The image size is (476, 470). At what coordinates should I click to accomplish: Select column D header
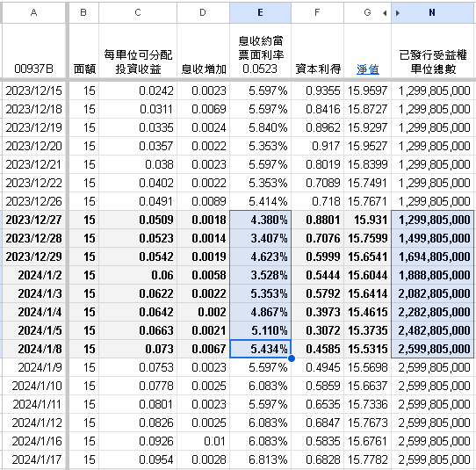[x=203, y=13]
